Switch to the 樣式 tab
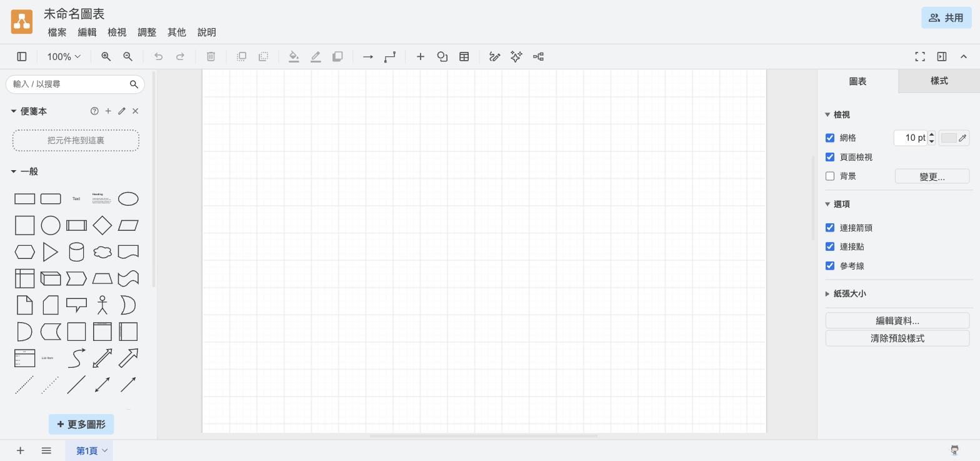Screen dimensions: 980x461 tap(939, 81)
